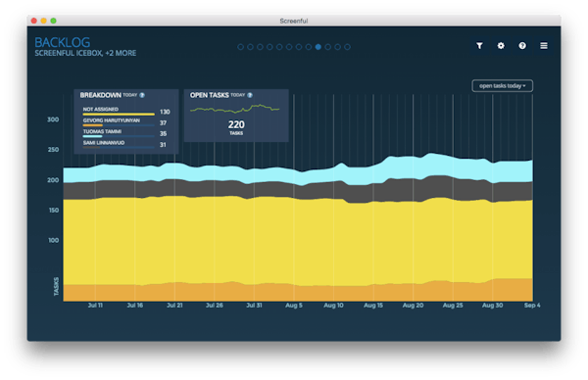Click the 100 value on the vertical axis

pyautogui.click(x=54, y=240)
